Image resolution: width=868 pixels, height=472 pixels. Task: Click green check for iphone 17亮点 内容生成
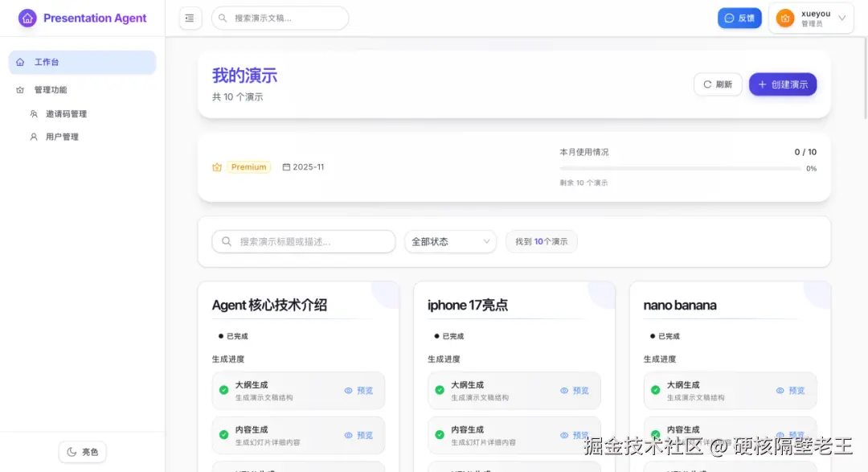click(x=440, y=435)
